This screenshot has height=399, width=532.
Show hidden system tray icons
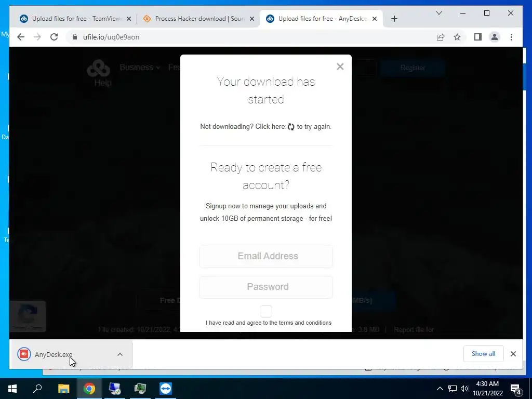click(x=440, y=389)
